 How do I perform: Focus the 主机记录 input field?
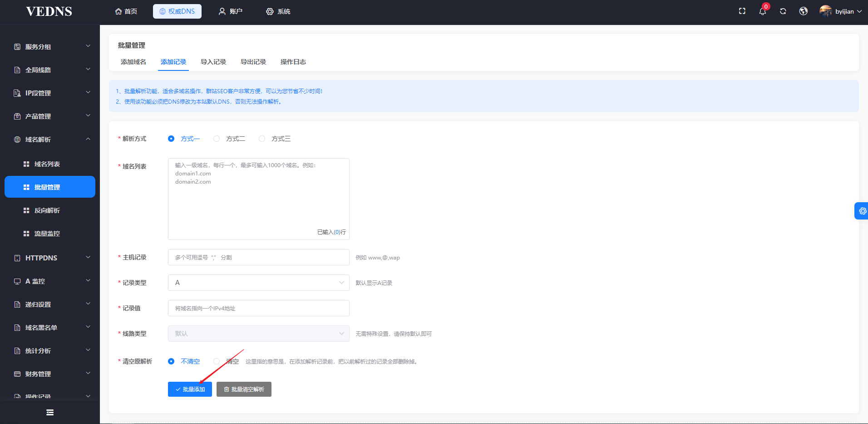tap(259, 257)
